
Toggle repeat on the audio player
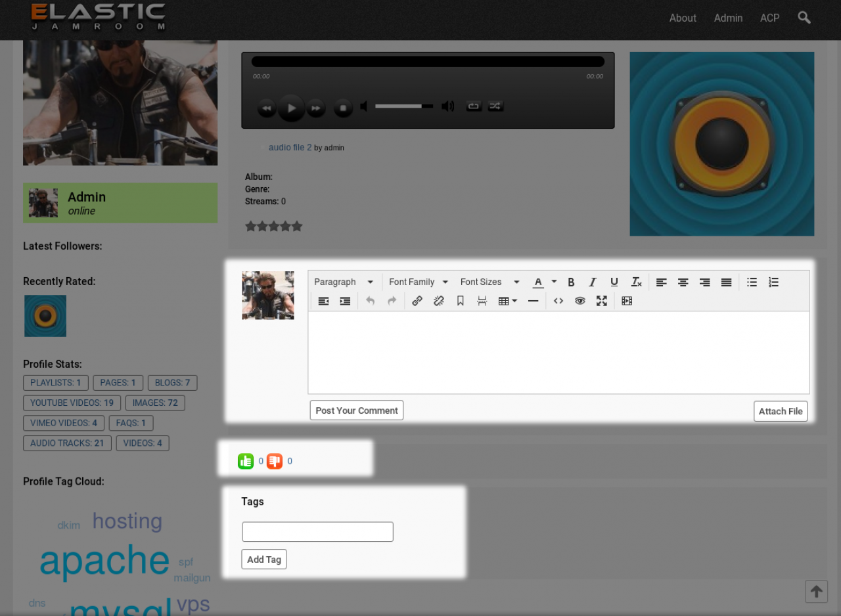[474, 106]
